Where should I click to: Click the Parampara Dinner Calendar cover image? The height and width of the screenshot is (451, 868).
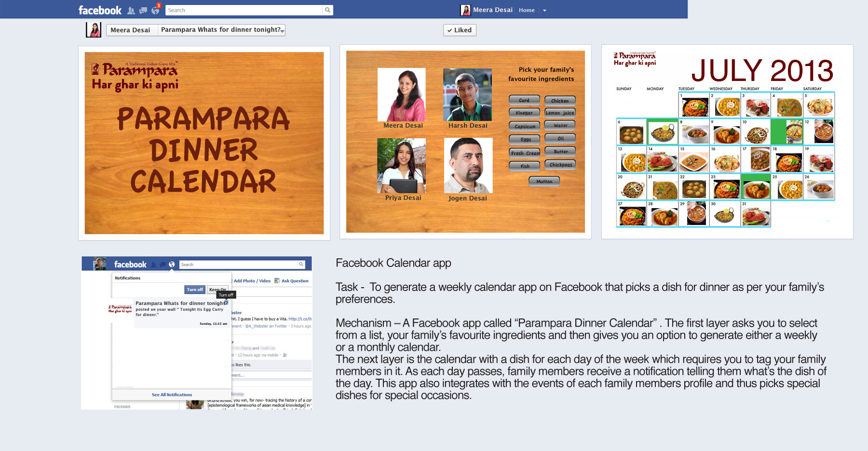point(204,143)
